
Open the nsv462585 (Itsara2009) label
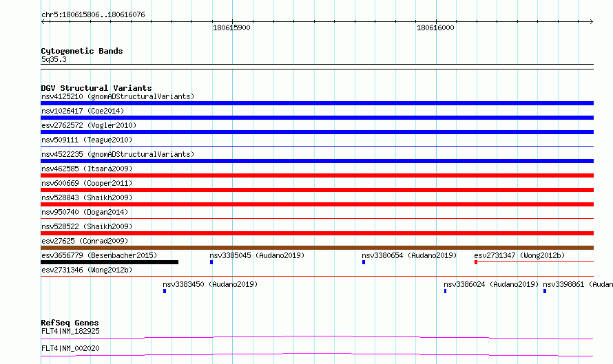[x=87, y=169]
